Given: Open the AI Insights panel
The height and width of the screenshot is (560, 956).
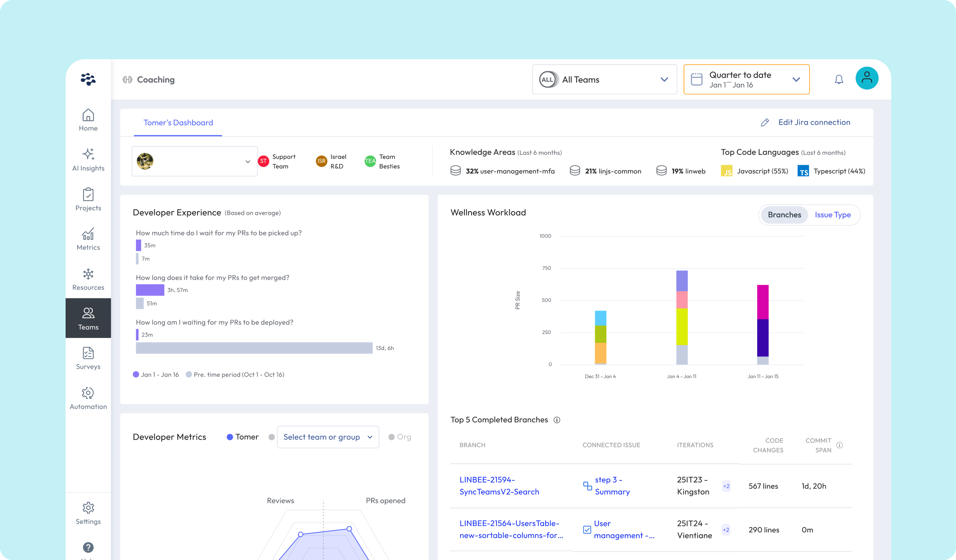Looking at the screenshot, I should [x=88, y=159].
